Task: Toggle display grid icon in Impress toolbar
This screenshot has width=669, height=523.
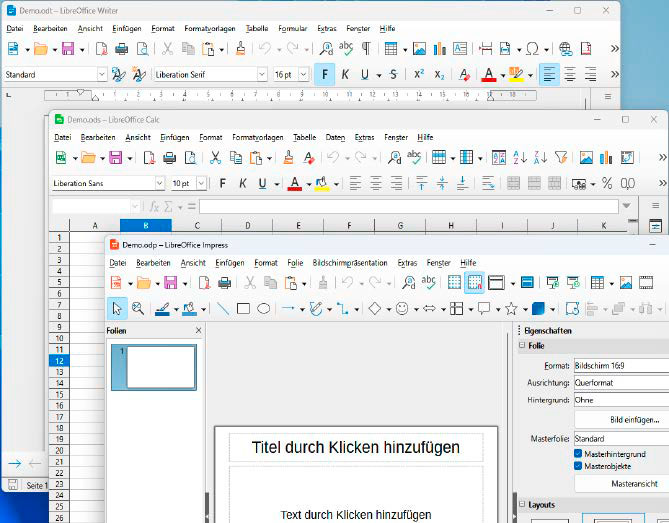Action: 454,282
